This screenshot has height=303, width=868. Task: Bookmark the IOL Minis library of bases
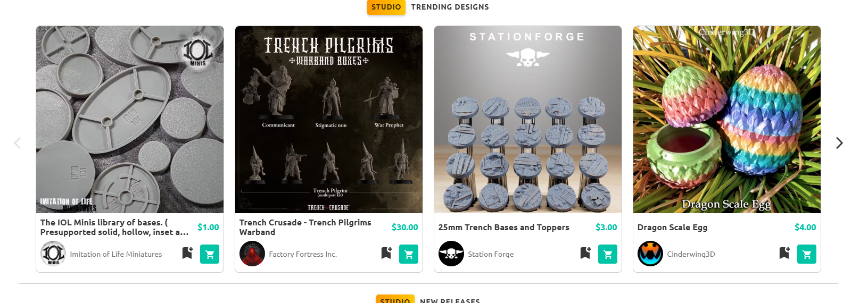(x=187, y=253)
